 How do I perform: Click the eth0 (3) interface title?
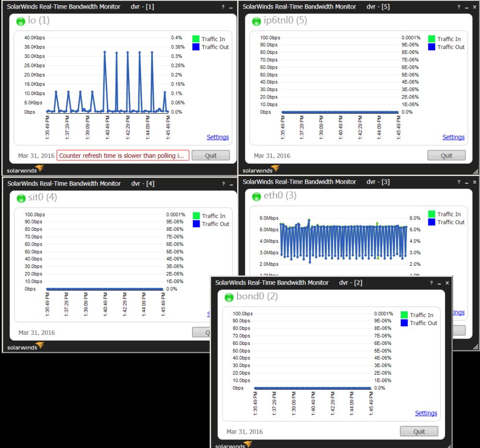(280, 195)
